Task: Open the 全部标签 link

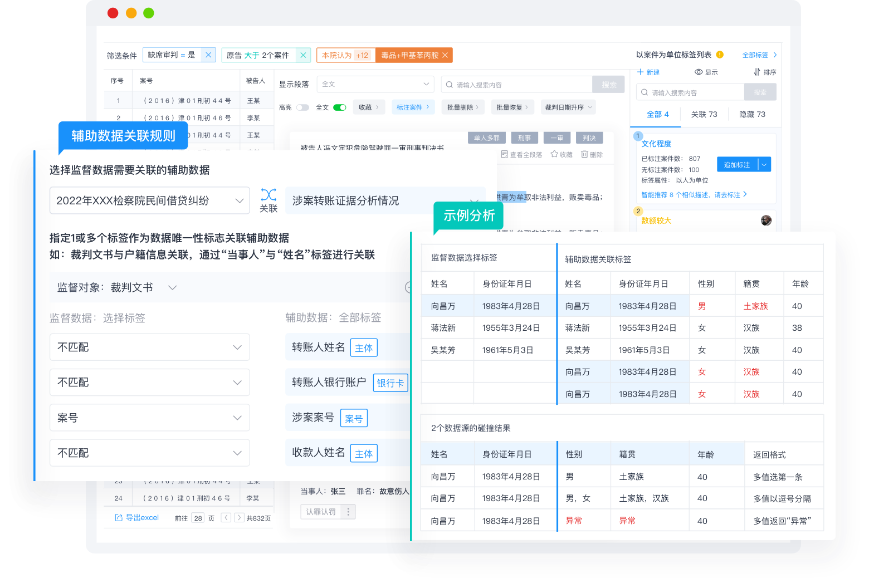Action: coord(759,55)
